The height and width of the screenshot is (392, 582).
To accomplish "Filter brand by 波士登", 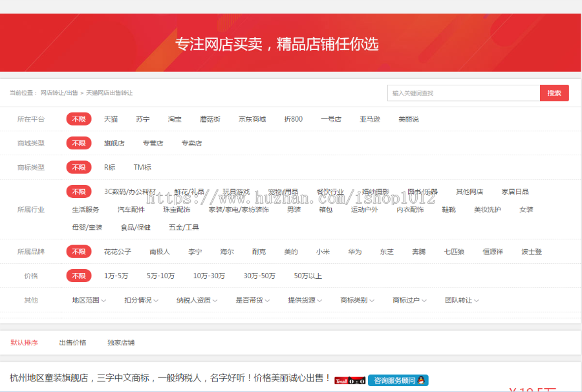I will coord(532,252).
